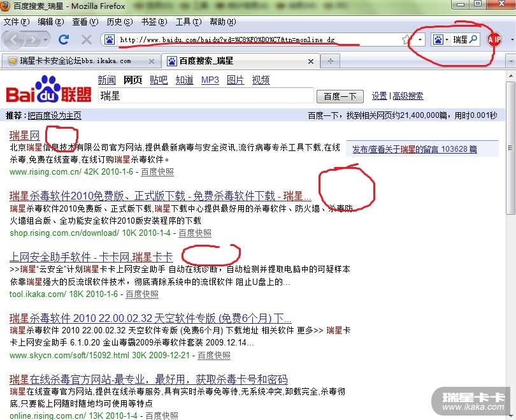Open the 工具(T) menu
This screenshot has width=516, height=420.
[189, 22]
